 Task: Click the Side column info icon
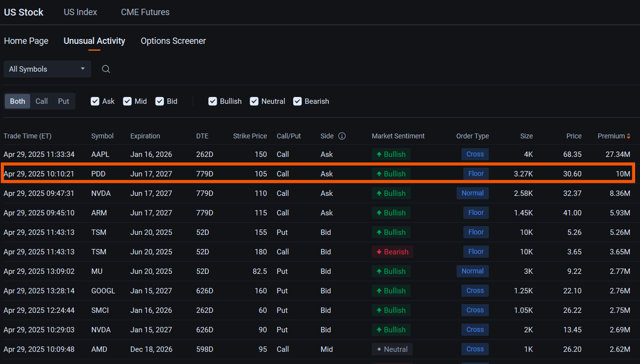(x=342, y=136)
